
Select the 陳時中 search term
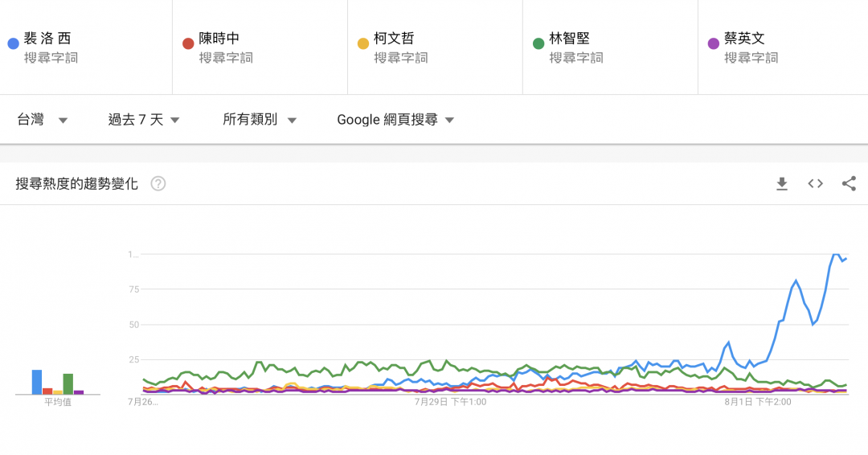pyautogui.click(x=219, y=39)
